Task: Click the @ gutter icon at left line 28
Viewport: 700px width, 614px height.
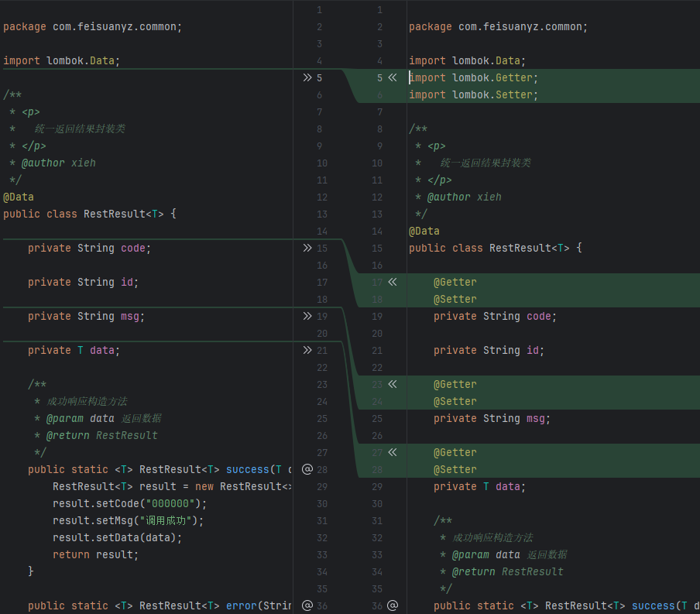Action: (307, 469)
